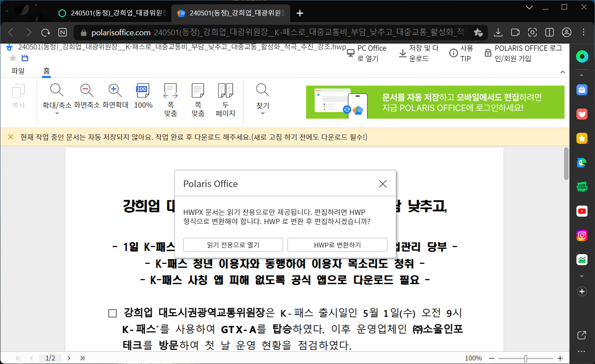The width and height of the screenshot is (595, 364).
Task: Open the browser profile icon
Action: coord(567,32)
